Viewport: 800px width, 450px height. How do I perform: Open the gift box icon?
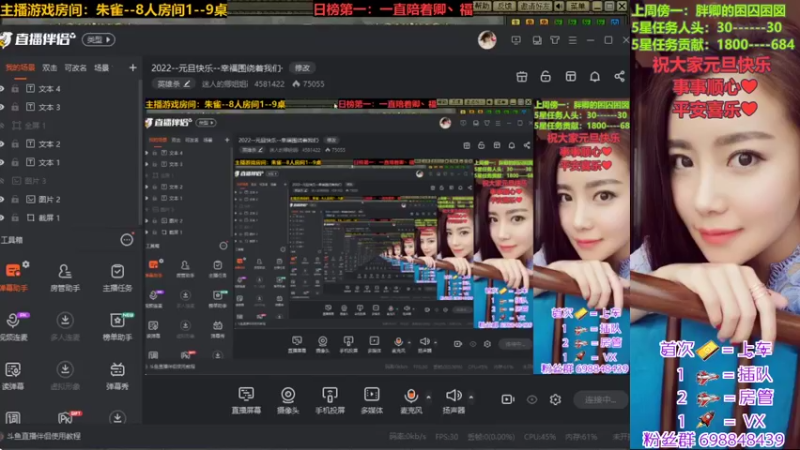(521, 77)
